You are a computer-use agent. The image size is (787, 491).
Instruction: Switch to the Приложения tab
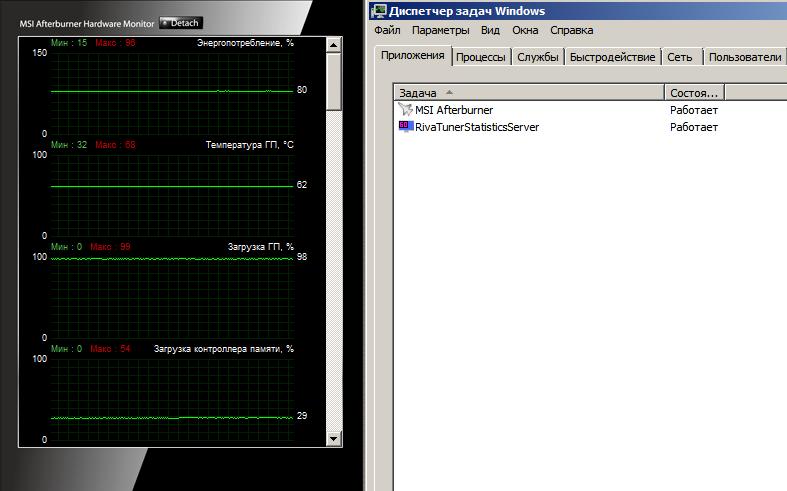(x=413, y=56)
